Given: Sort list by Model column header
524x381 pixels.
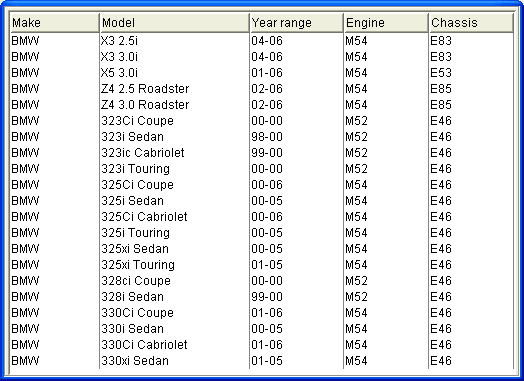Looking at the screenshot, I should (x=174, y=23).
